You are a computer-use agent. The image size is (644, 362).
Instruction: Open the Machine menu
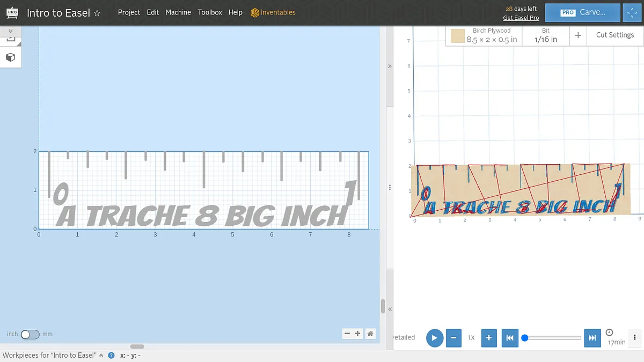[178, 12]
